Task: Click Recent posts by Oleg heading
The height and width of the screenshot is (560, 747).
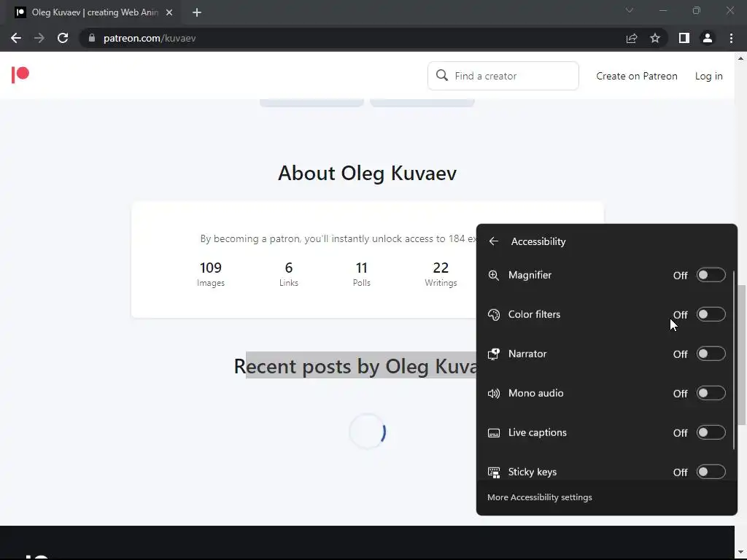Action: [355, 366]
